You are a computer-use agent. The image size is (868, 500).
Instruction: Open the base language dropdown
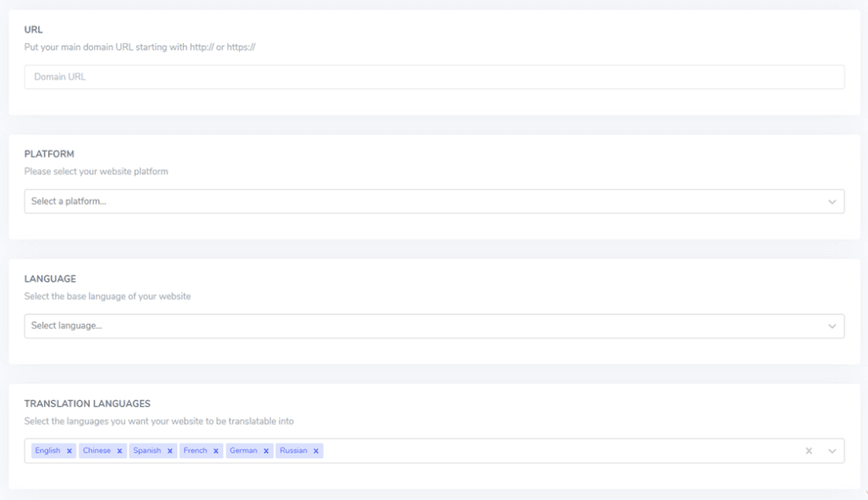point(434,325)
